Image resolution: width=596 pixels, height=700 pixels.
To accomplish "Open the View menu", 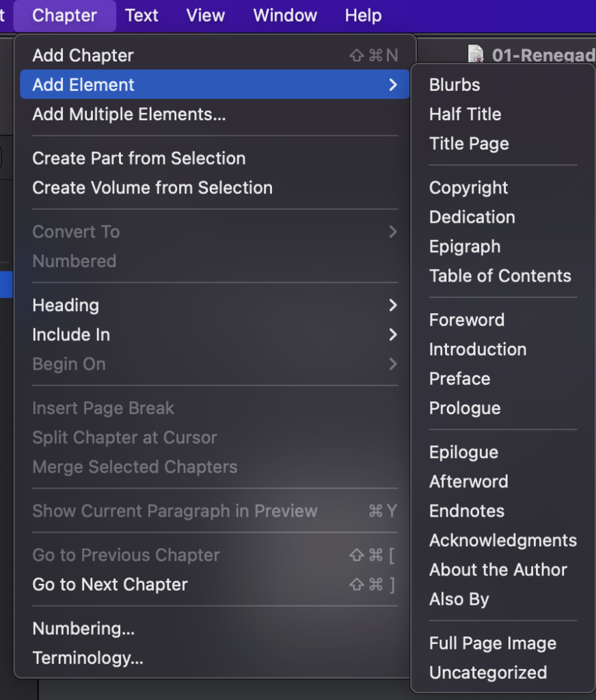I will 206,16.
